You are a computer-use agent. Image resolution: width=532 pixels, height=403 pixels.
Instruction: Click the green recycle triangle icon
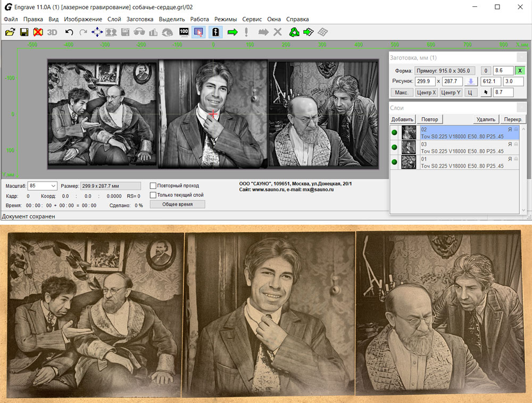pyautogui.click(x=294, y=32)
